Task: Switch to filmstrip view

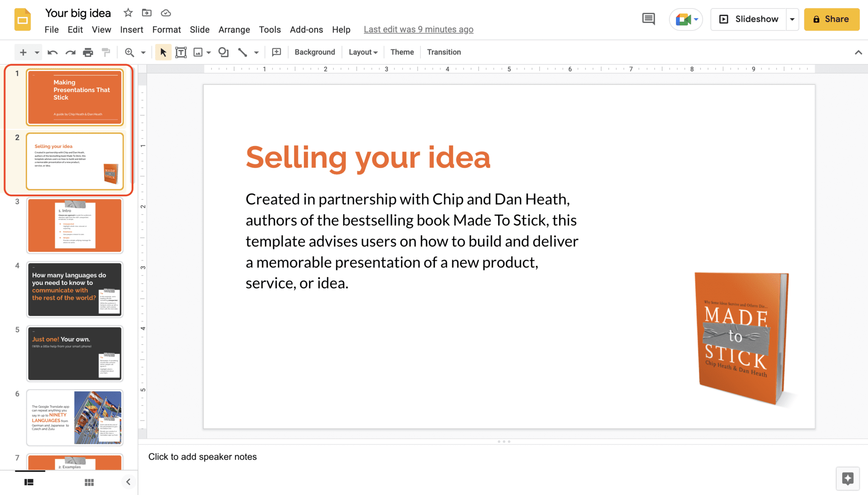Action: pyautogui.click(x=29, y=482)
